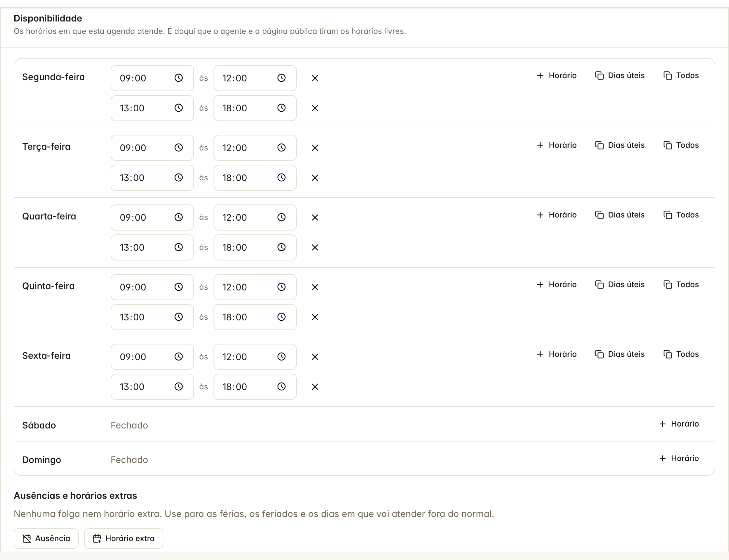This screenshot has height=560, width=729.
Task: Open clock picker for Quarta-feira 18:00 end
Action: [x=282, y=247]
